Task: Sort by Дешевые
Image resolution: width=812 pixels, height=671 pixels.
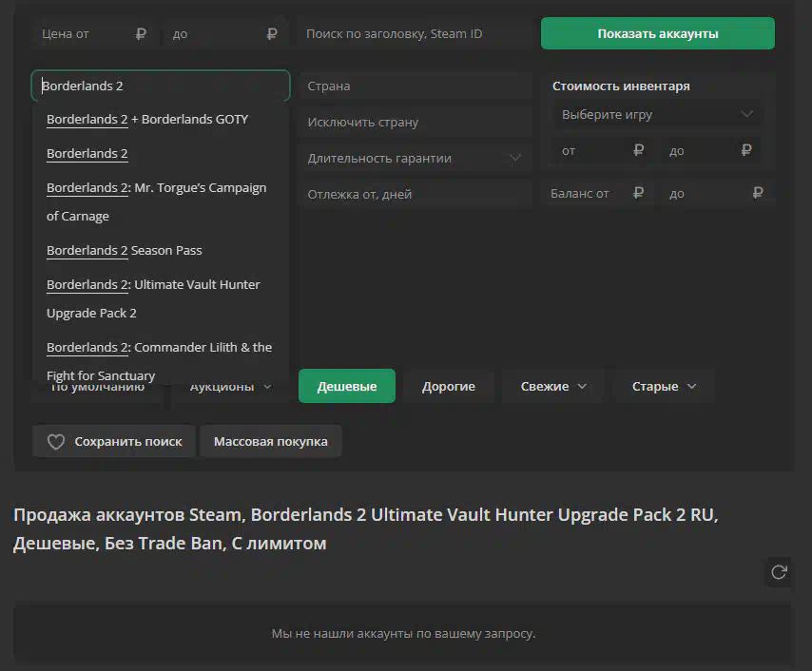Action: tap(347, 386)
